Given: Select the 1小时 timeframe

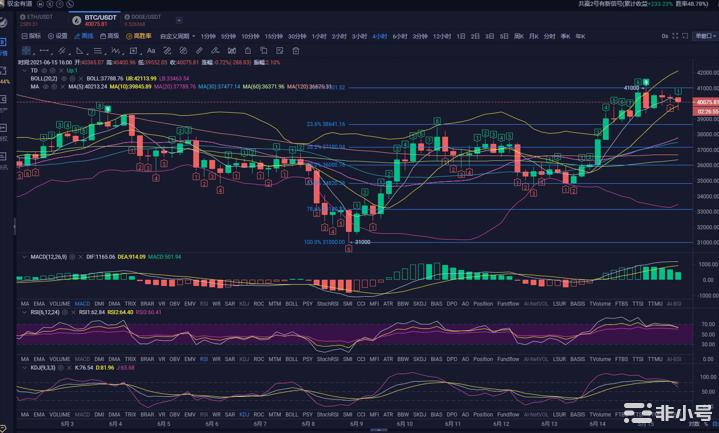Looking at the screenshot, I should click(319, 36).
